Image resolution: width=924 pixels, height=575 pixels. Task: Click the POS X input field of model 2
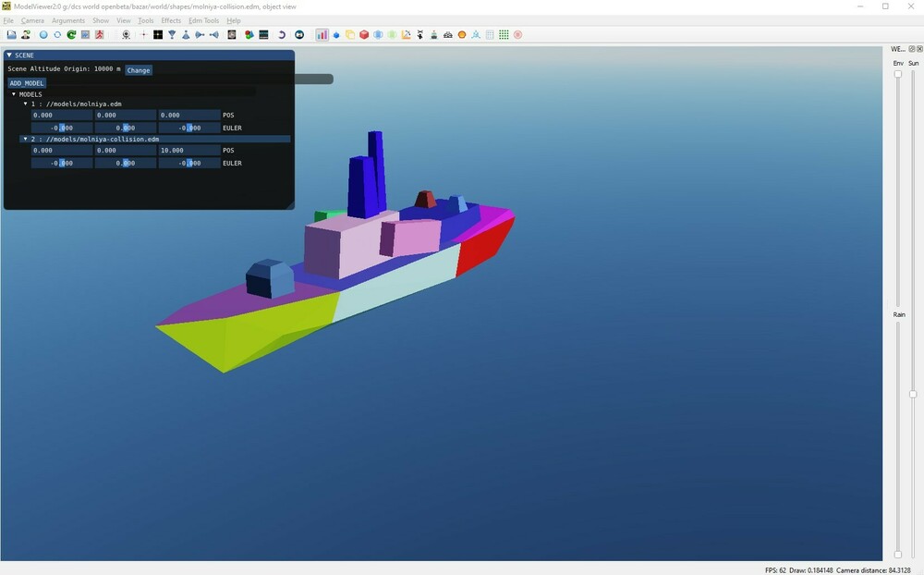[x=62, y=150]
